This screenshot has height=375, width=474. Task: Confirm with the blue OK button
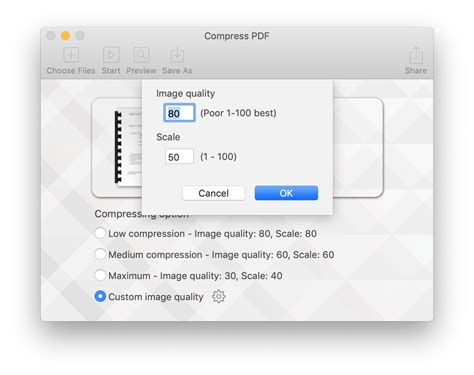[286, 193]
